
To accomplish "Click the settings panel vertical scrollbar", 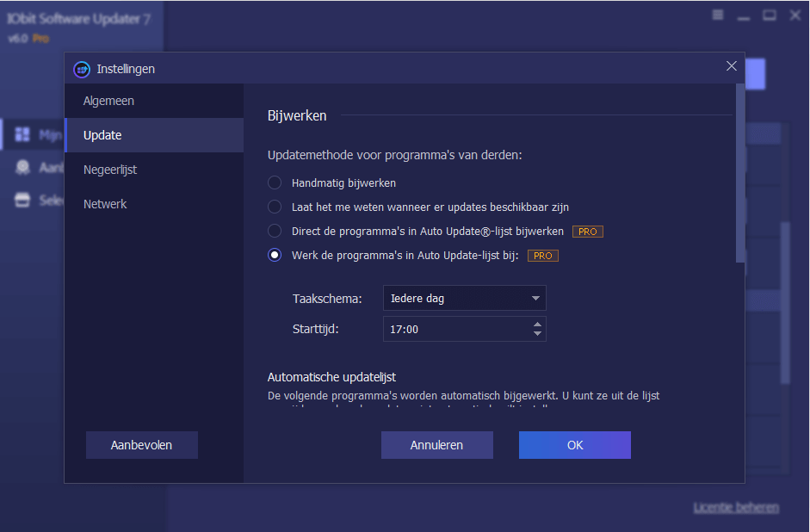I will pos(739,172).
